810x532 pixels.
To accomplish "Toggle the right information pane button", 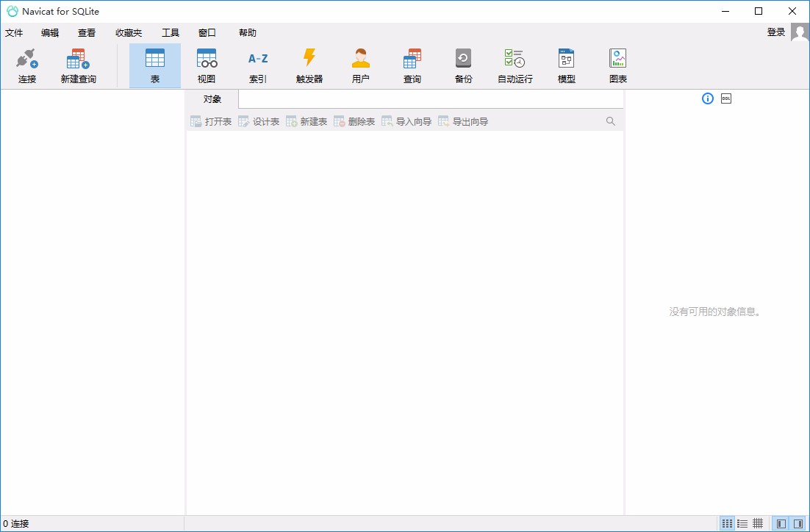I will [x=798, y=523].
